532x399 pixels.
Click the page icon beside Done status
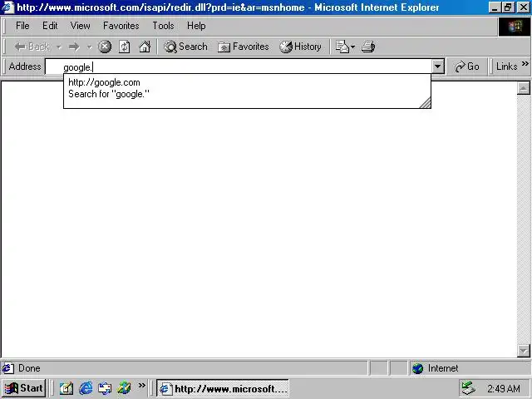pyautogui.click(x=7, y=368)
